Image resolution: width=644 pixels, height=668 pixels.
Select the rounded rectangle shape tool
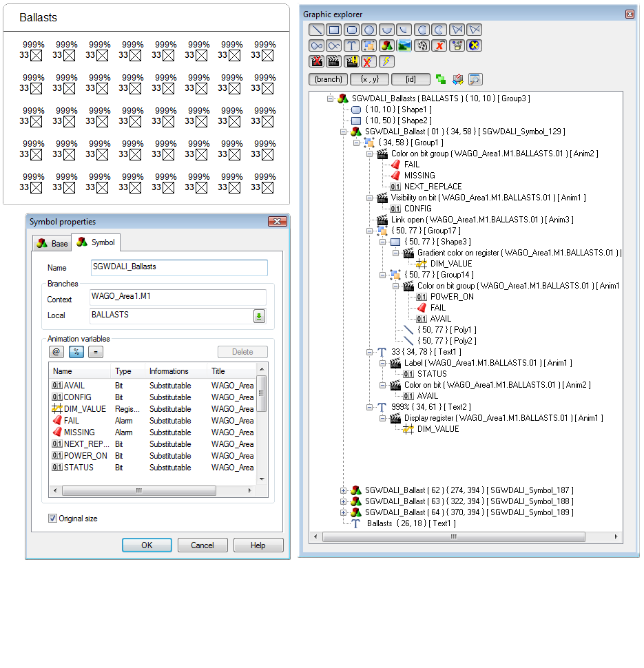pyautogui.click(x=351, y=30)
